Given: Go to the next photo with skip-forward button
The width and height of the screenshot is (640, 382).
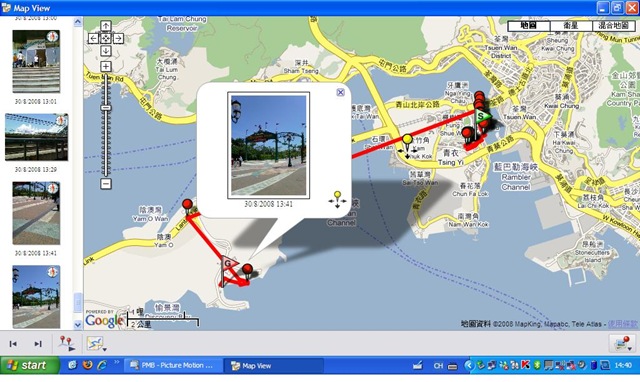Looking at the screenshot, I should [38, 344].
